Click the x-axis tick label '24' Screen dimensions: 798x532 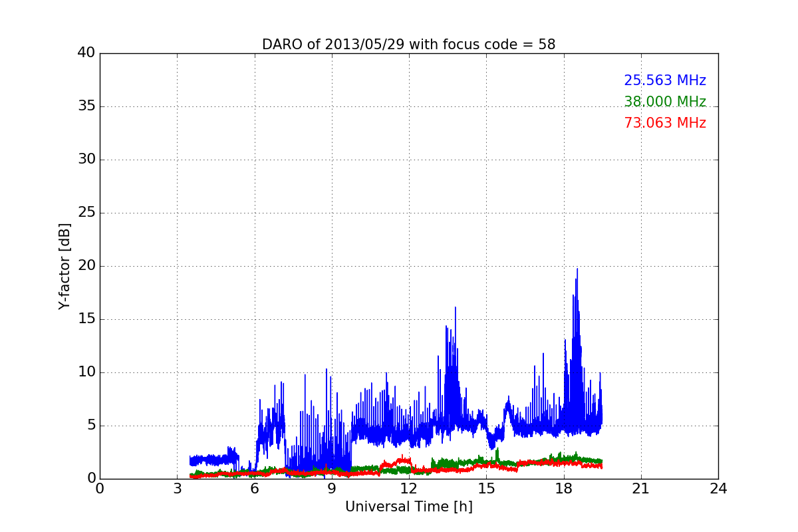click(718, 488)
